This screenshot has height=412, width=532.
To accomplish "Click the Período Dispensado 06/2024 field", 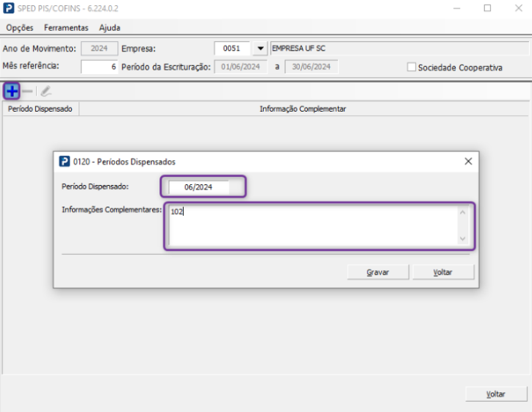I will [199, 187].
